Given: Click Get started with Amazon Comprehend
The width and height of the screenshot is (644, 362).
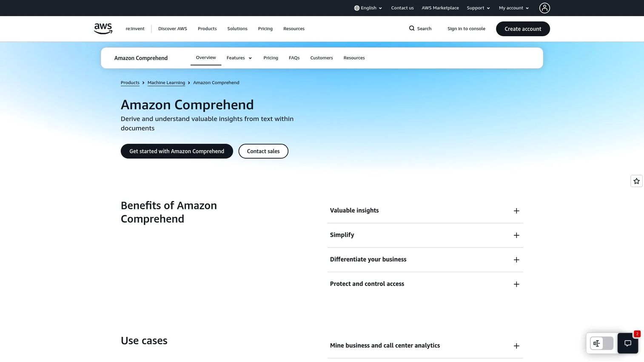Looking at the screenshot, I should click(177, 151).
